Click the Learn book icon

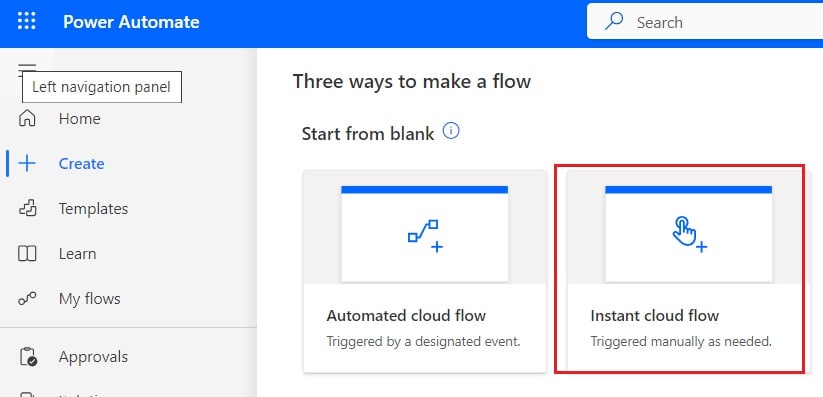(x=27, y=254)
